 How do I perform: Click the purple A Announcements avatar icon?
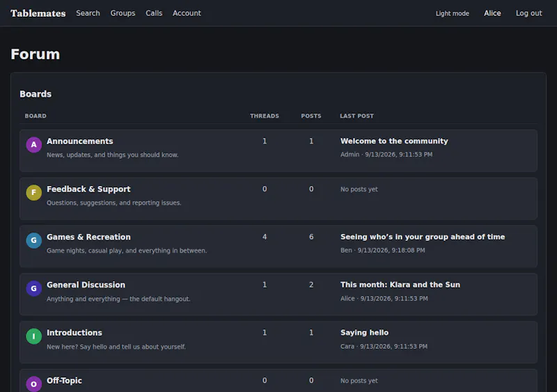coord(33,145)
